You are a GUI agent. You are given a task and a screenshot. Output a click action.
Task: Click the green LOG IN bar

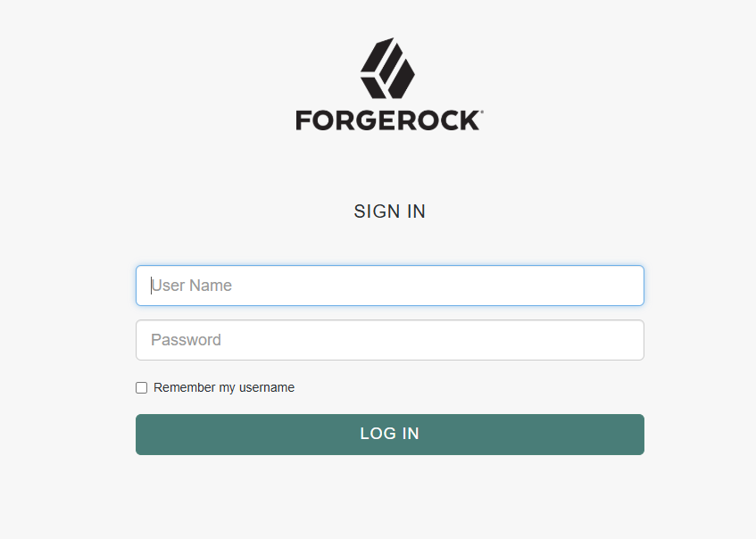(389, 435)
